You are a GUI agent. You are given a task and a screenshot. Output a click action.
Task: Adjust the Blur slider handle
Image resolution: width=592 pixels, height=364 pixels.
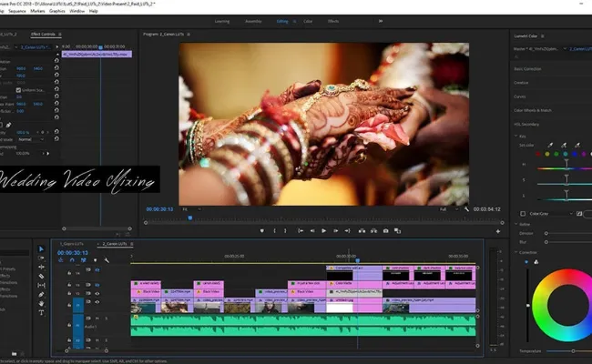[546, 242]
